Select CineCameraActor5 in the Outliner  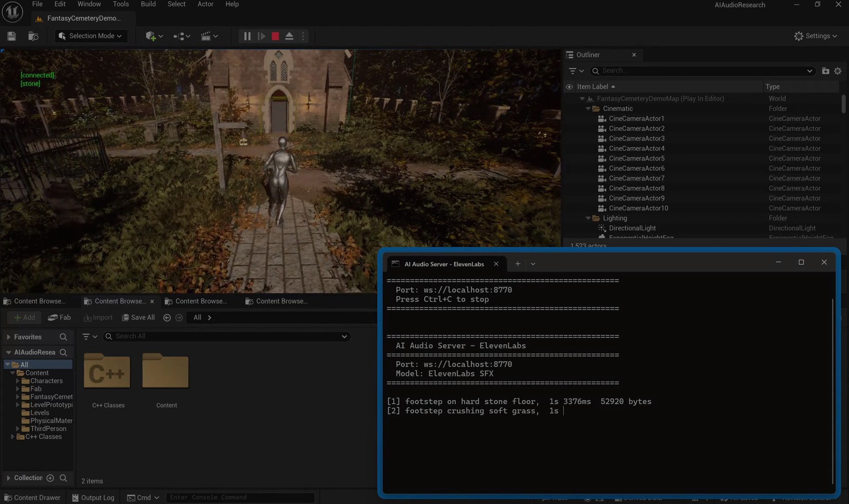click(636, 158)
